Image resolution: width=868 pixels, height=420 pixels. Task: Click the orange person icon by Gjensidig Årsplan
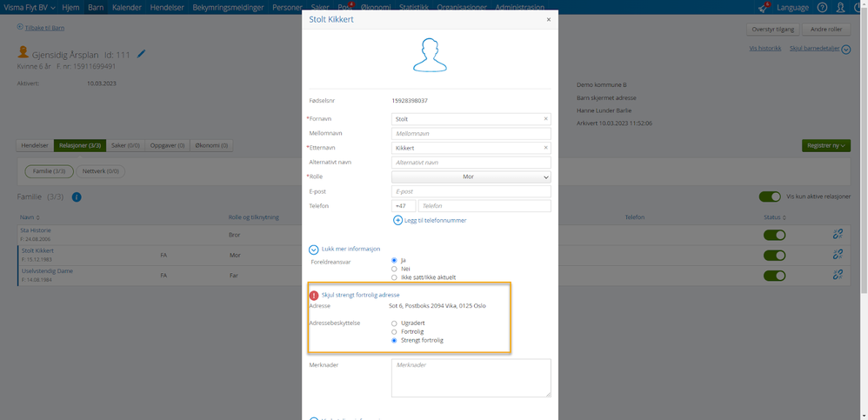[23, 52]
